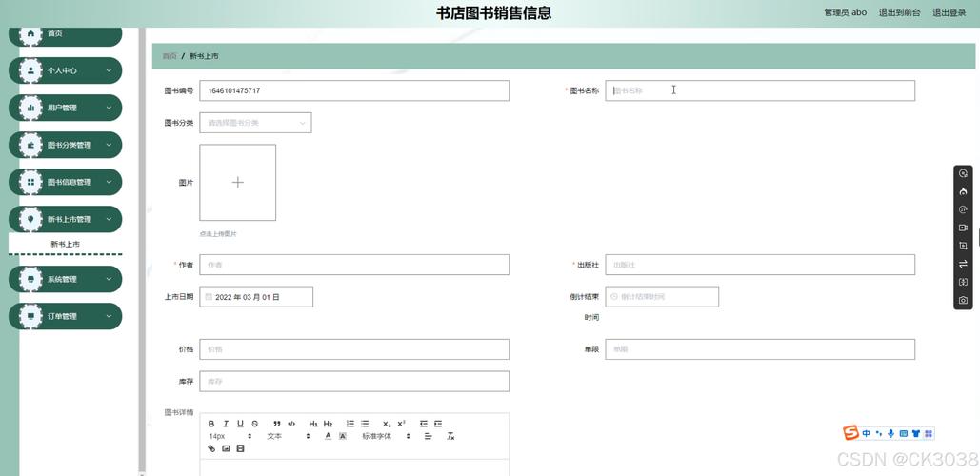The width and height of the screenshot is (980, 476).
Task: Insert a video in editor
Action: 240,448
